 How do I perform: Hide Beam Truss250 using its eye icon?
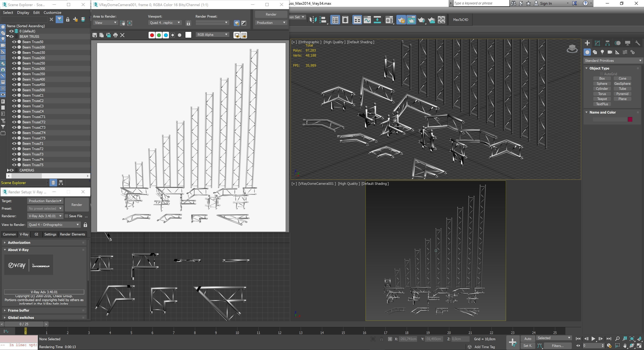(x=14, y=63)
